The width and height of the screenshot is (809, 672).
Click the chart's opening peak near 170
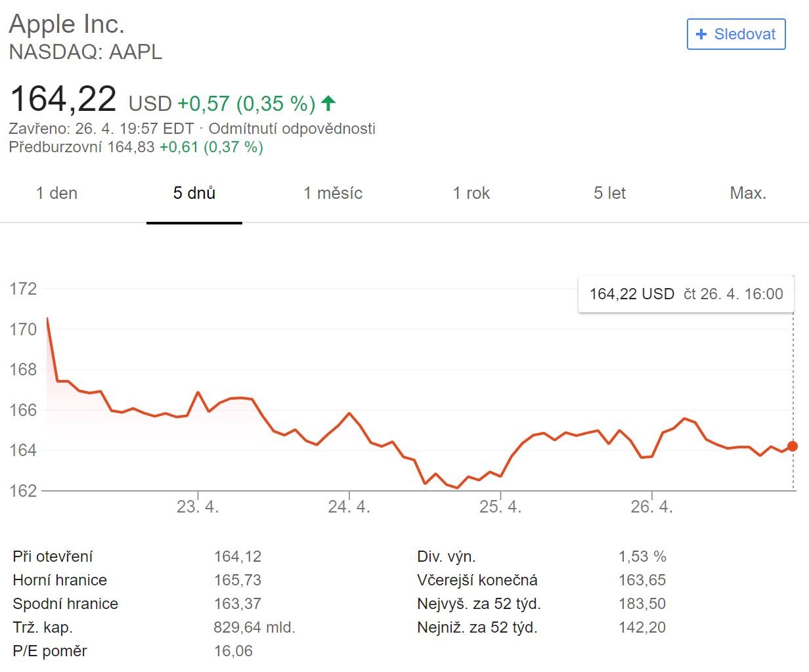47,319
